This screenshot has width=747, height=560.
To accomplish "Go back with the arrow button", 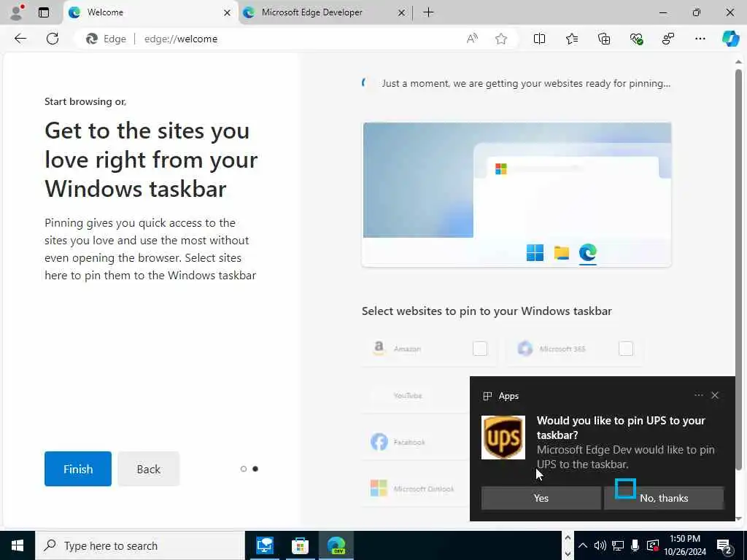I will [20, 39].
